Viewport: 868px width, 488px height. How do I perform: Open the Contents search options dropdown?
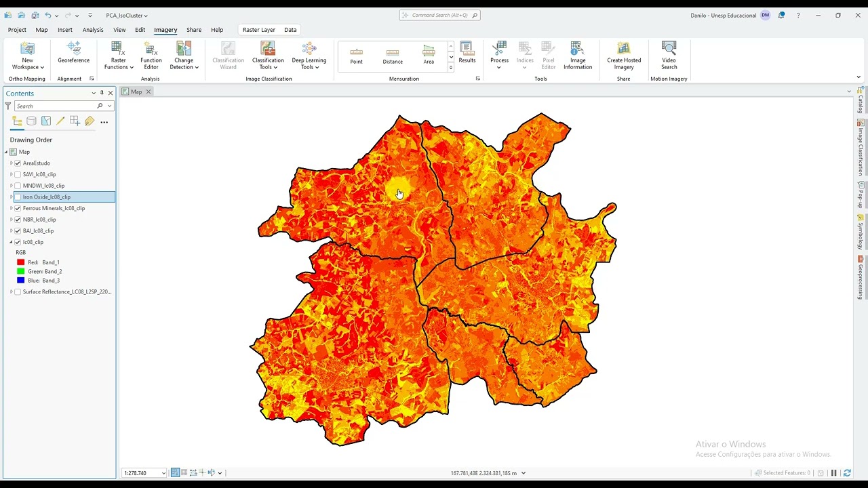109,106
